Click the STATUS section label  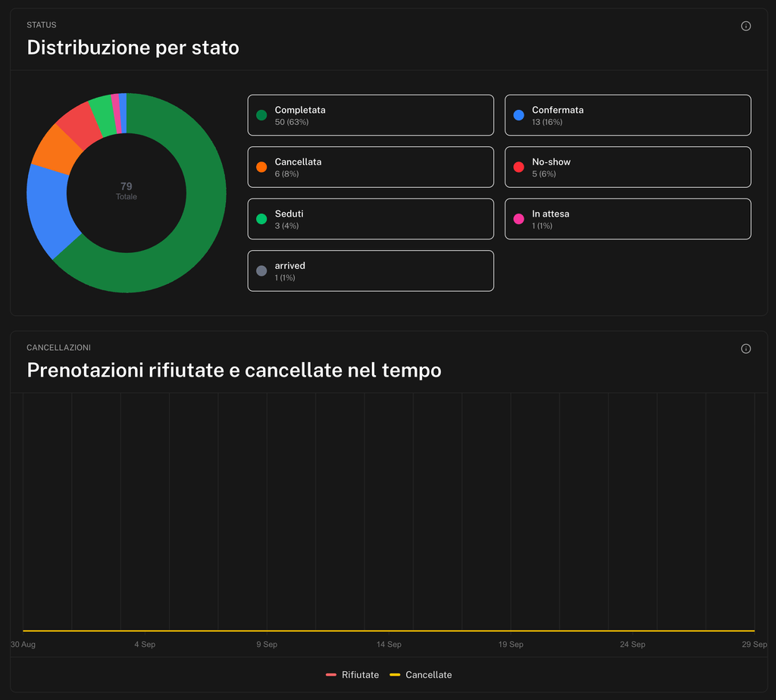[42, 25]
